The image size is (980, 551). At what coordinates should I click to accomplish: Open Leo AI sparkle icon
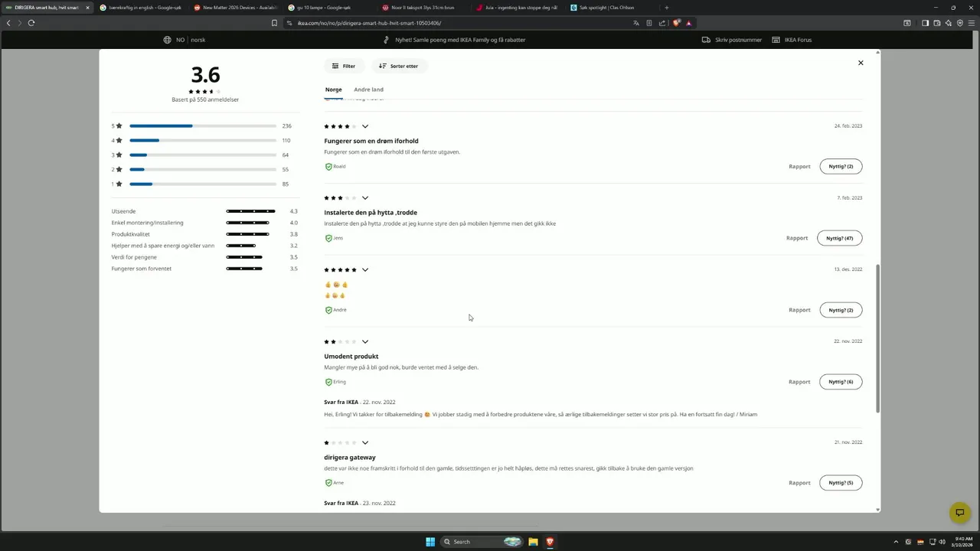click(x=949, y=23)
